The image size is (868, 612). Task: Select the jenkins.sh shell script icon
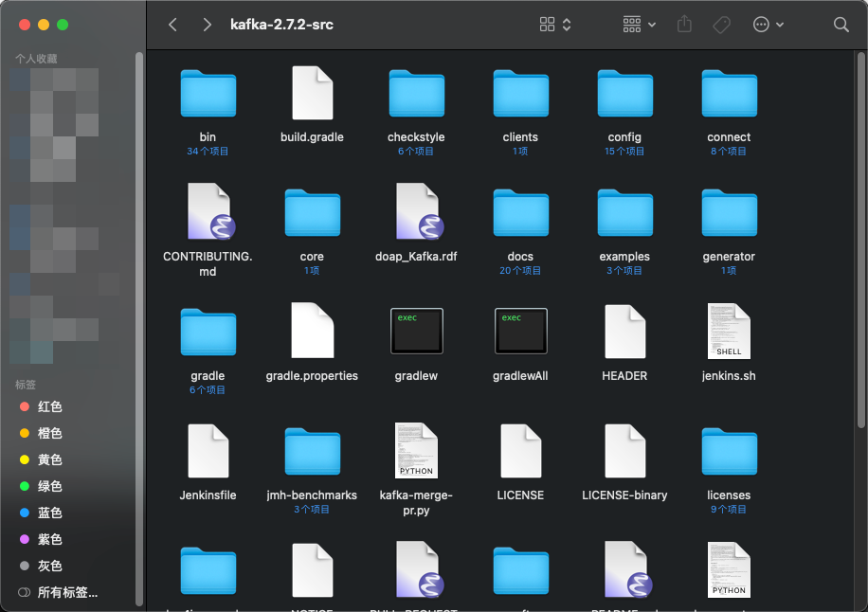[729, 331]
